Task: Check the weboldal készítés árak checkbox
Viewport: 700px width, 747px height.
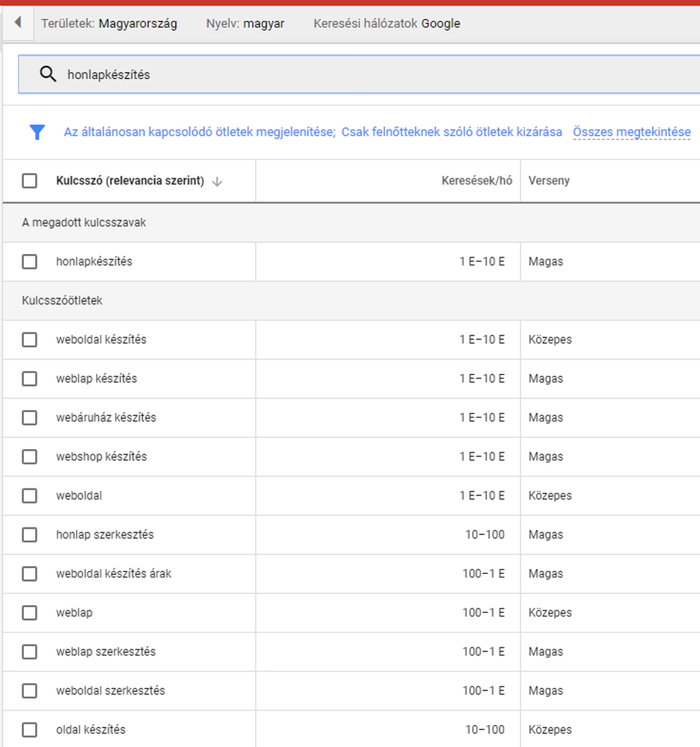Action: point(30,574)
